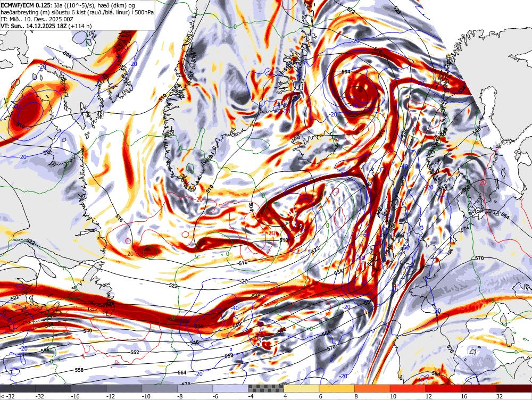Click the pale yellow swatch right of 4
The image size is (532, 400).
(x=301, y=388)
